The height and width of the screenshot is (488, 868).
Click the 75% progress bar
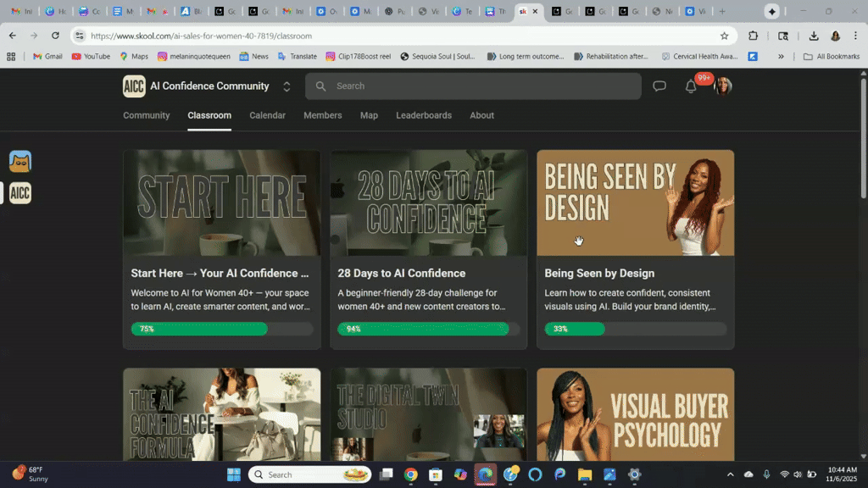click(x=222, y=329)
